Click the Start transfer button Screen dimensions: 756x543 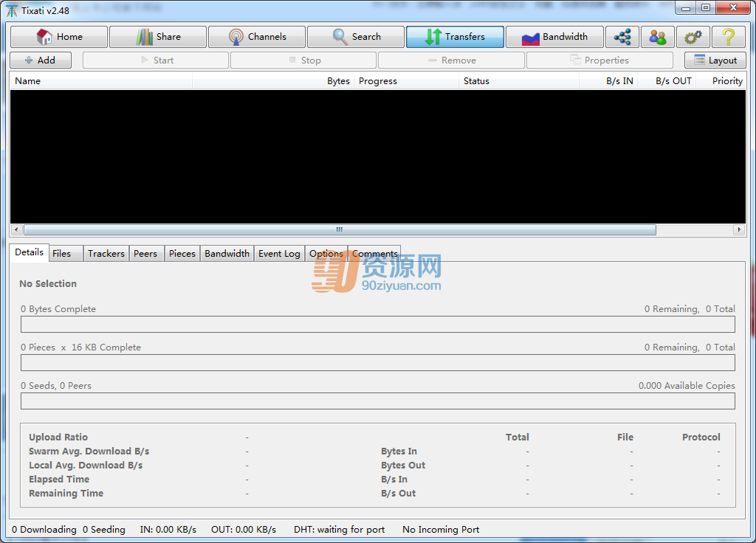point(156,60)
